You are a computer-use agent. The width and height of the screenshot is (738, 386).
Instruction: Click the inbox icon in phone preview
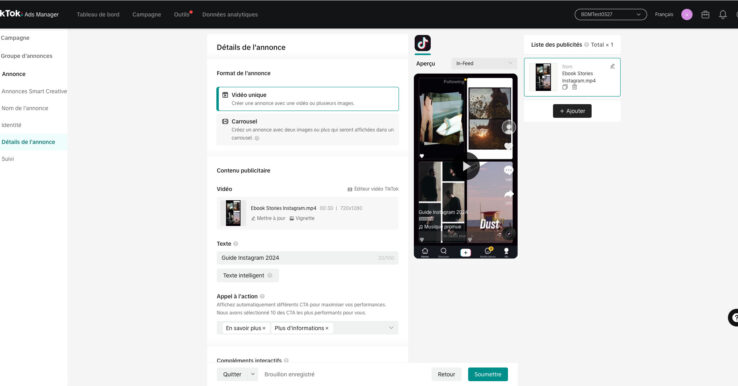[x=488, y=252]
